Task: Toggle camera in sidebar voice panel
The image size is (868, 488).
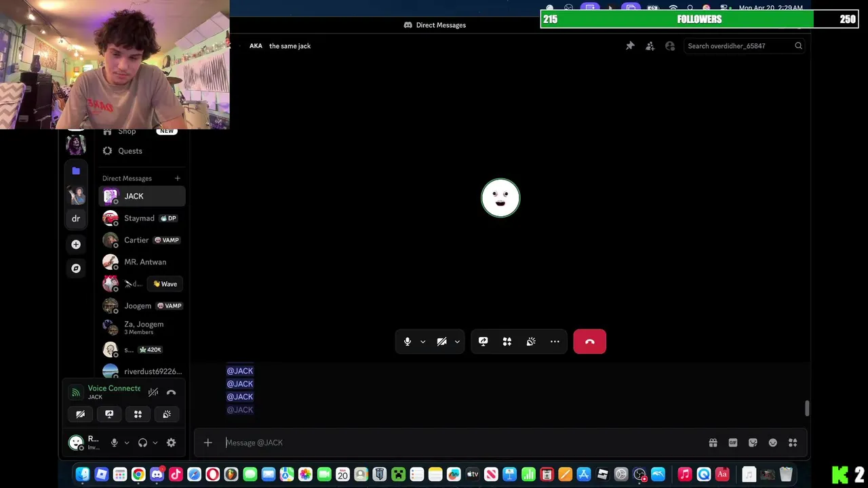Action: pos(80,414)
